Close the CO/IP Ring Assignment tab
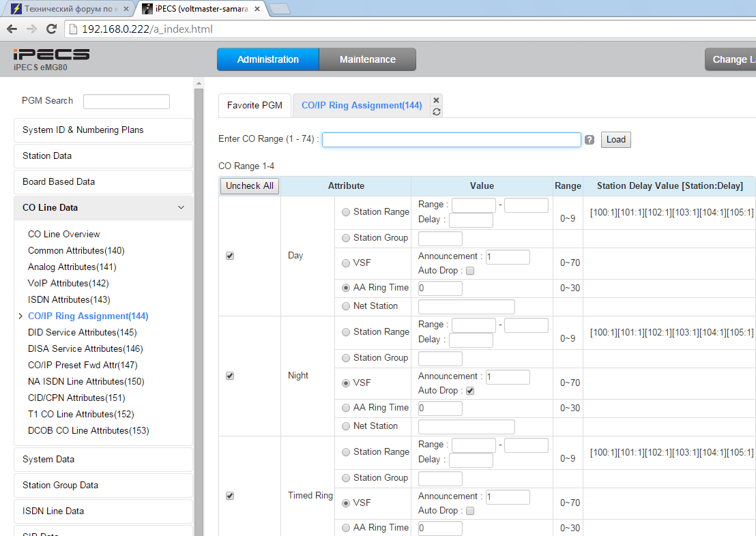The height and width of the screenshot is (536, 756). click(437, 100)
